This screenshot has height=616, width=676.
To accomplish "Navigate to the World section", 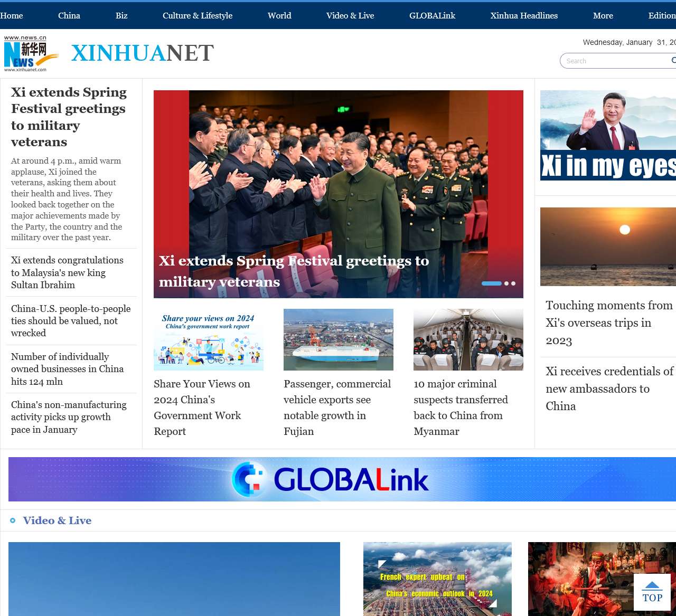I will tap(279, 15).
